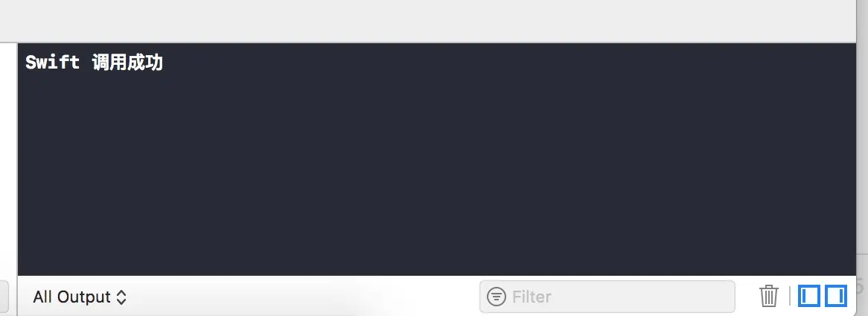Image resolution: width=868 pixels, height=316 pixels.
Task: Toggle the variables view pane button
Action: point(808,296)
